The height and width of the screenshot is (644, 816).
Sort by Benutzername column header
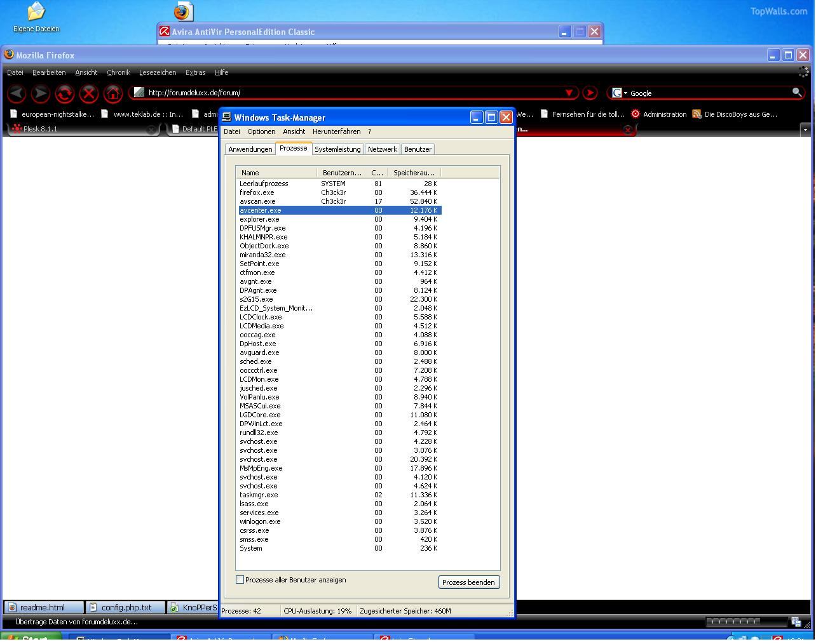click(341, 173)
